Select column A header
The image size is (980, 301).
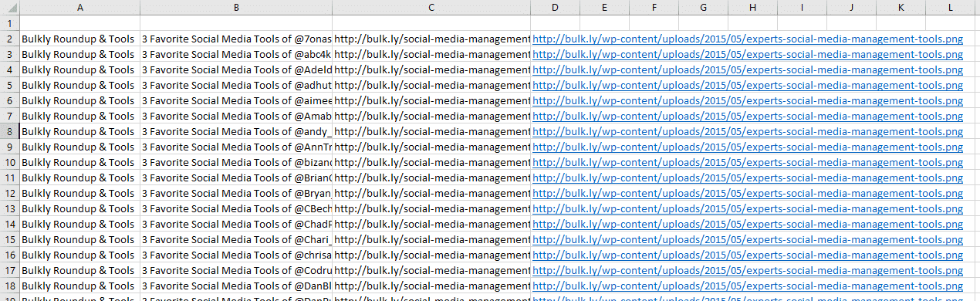(80, 7)
